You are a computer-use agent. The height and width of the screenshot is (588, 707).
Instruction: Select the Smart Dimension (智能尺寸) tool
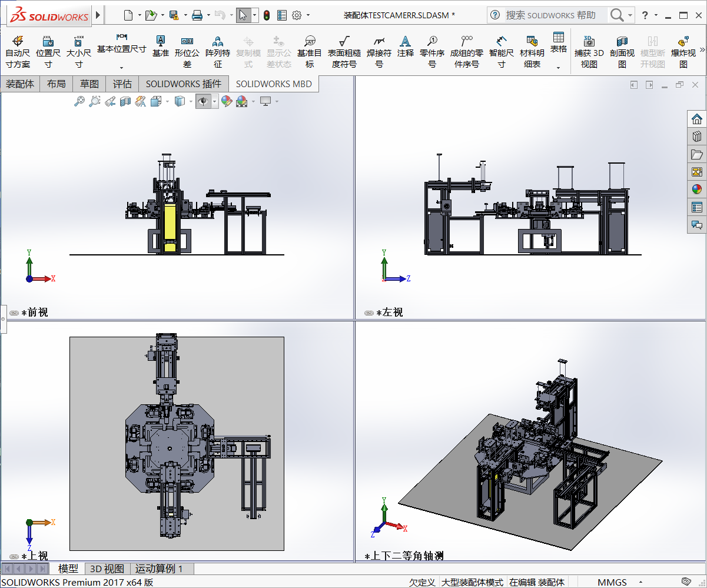pos(502,51)
